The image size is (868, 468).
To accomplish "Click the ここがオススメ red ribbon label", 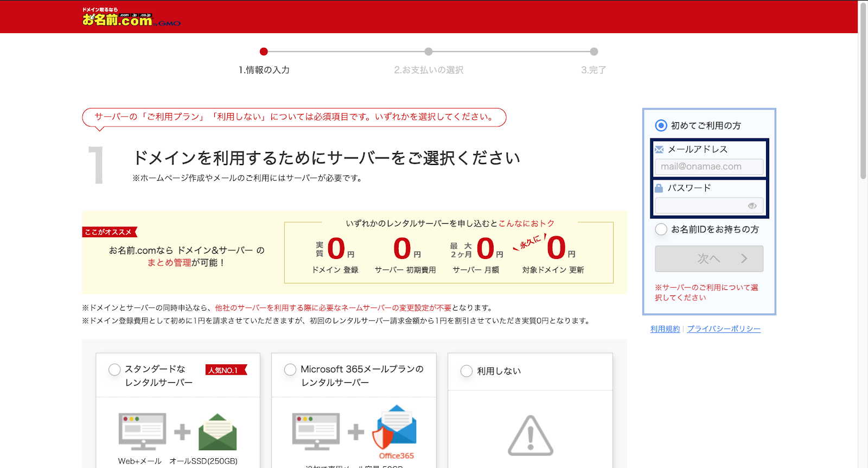I will click(x=110, y=232).
